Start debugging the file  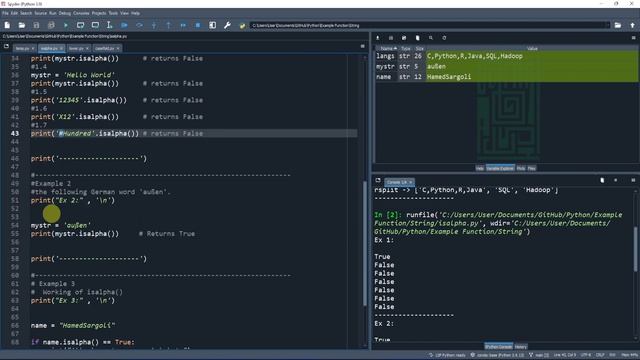124,25
